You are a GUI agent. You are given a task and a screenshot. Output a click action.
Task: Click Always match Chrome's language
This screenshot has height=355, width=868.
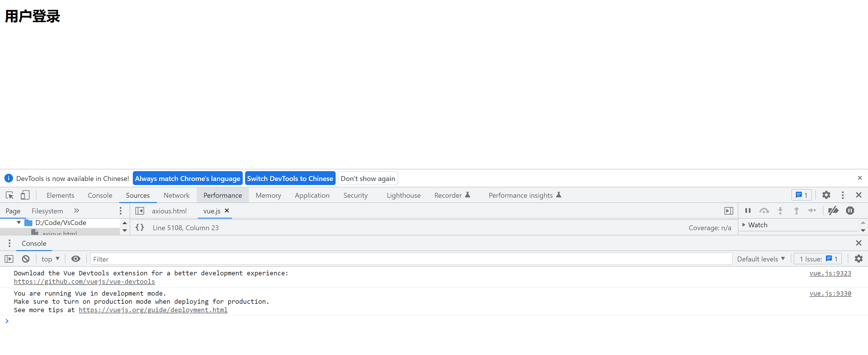(x=188, y=178)
